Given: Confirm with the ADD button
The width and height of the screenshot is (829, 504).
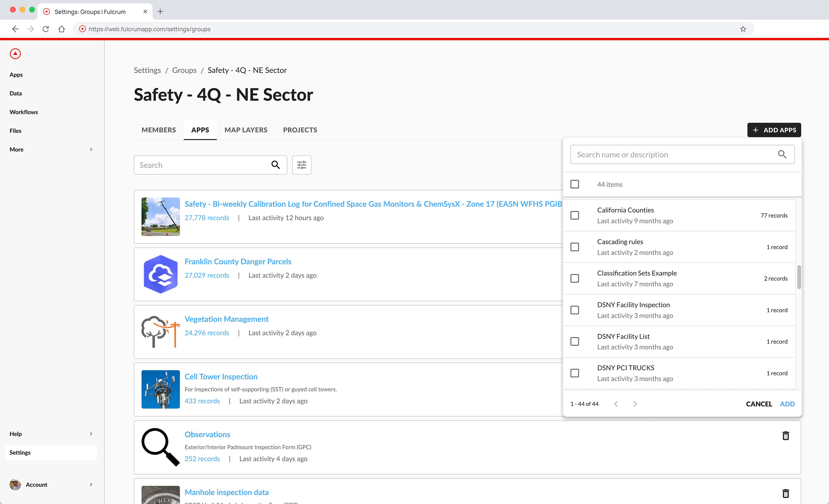Looking at the screenshot, I should 787,404.
